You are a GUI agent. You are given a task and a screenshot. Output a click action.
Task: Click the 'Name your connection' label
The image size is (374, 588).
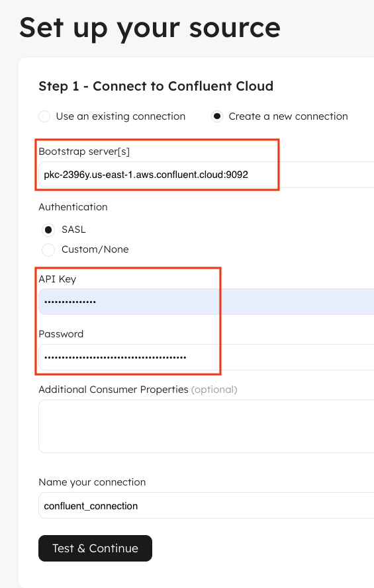92,482
